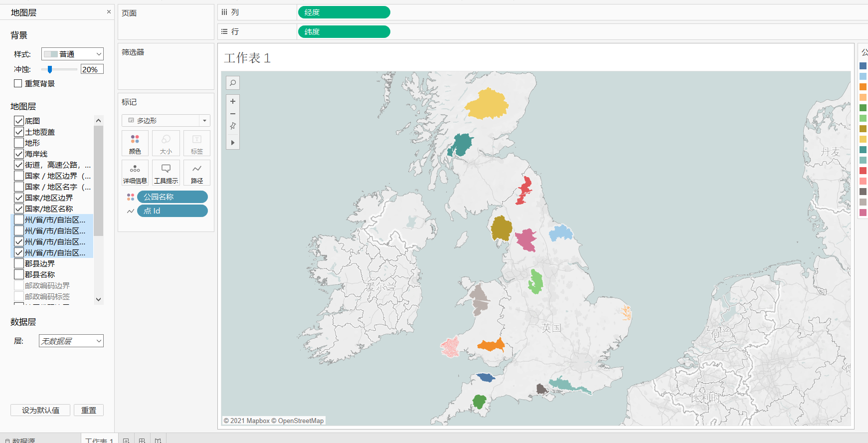Click the new worksheet icon in the bottom tab bar
The width and height of the screenshot is (868, 443).
tap(126, 441)
